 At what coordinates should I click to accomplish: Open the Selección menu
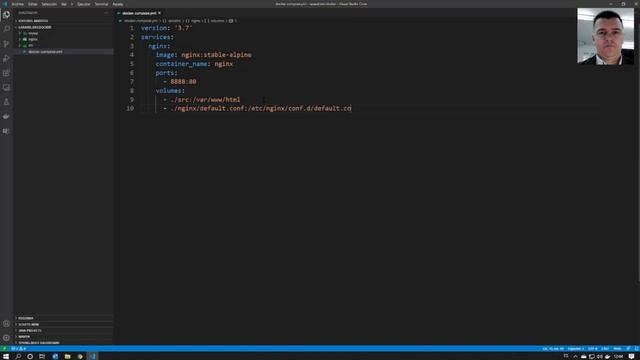pyautogui.click(x=49, y=4)
